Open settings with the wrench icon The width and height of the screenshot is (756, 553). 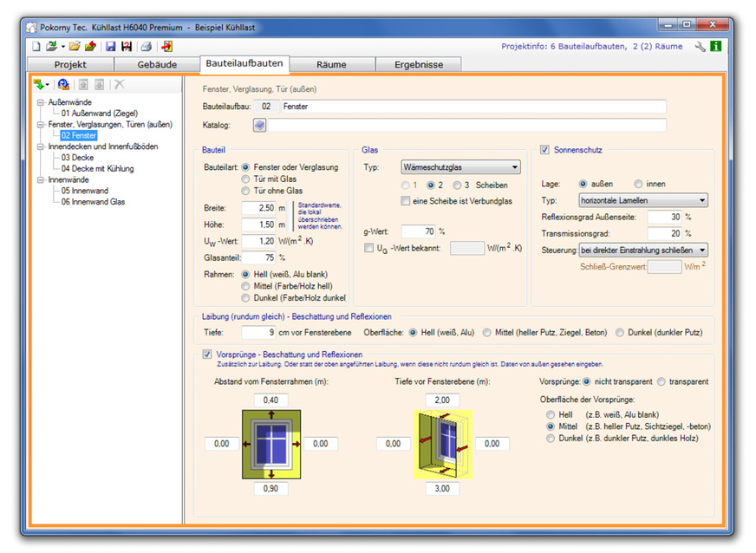[701, 46]
